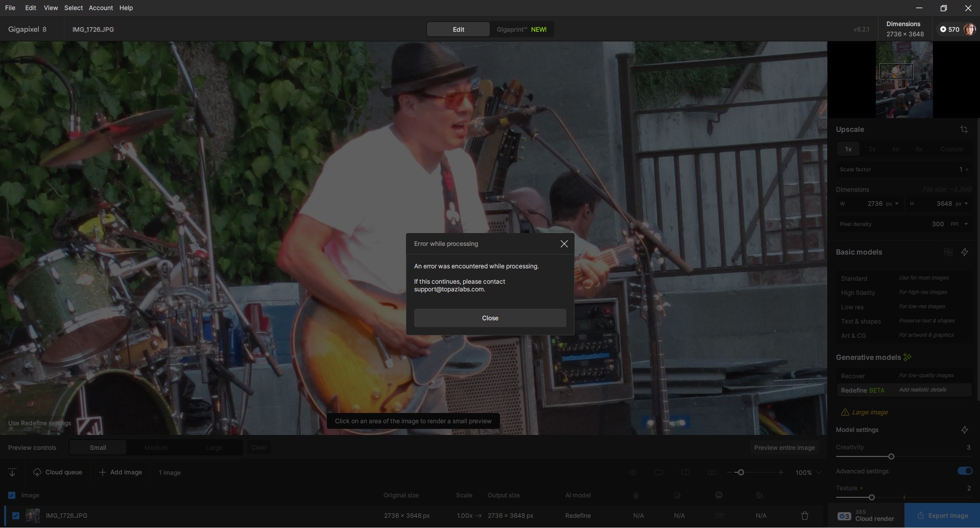Click the lightning bolt beside Basic models
Screen dimensions: 980x528
(x=965, y=252)
